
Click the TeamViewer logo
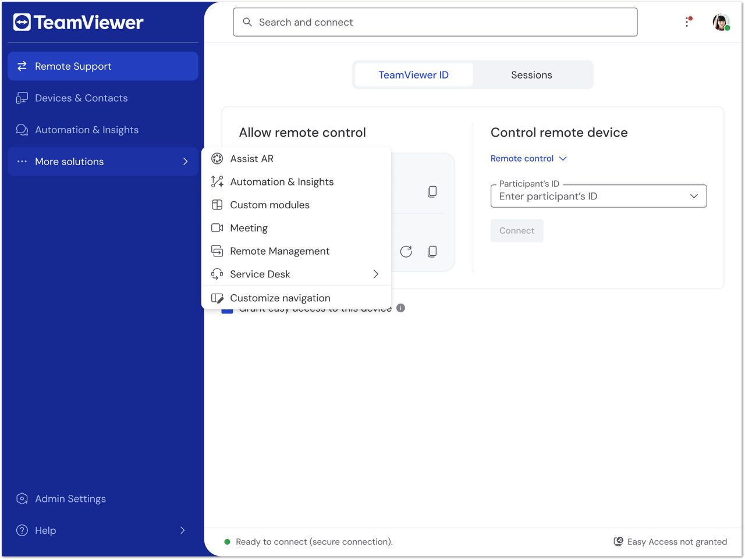(78, 22)
